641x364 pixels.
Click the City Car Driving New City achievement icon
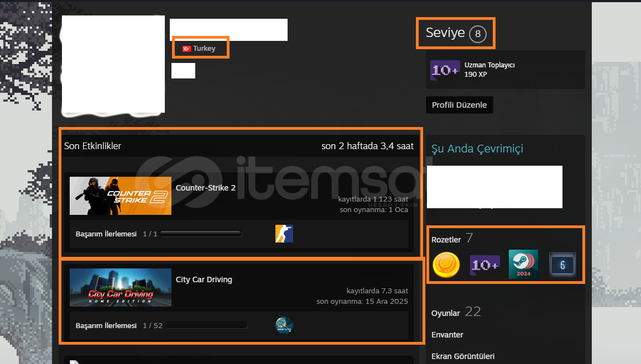(x=284, y=325)
